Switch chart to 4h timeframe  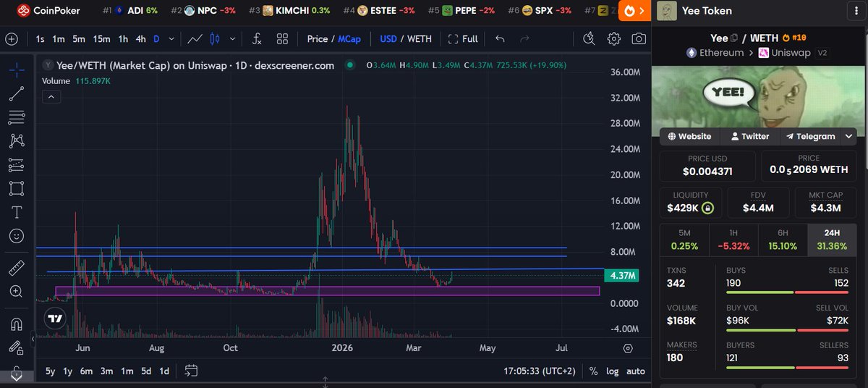141,39
